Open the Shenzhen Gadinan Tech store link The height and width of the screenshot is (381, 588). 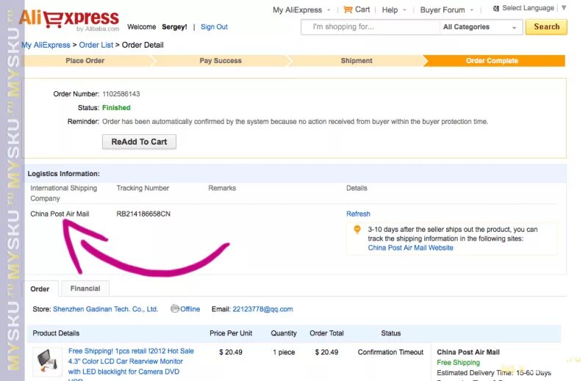105,309
